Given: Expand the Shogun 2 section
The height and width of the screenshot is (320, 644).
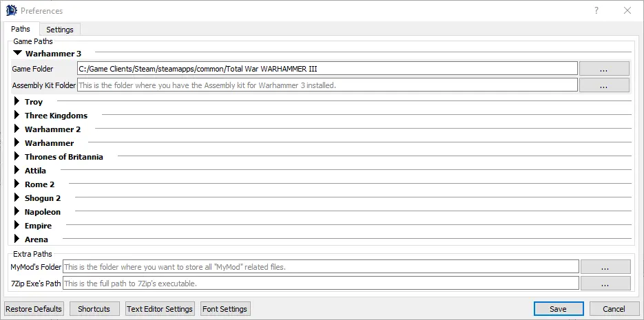Looking at the screenshot, I should 17,198.
